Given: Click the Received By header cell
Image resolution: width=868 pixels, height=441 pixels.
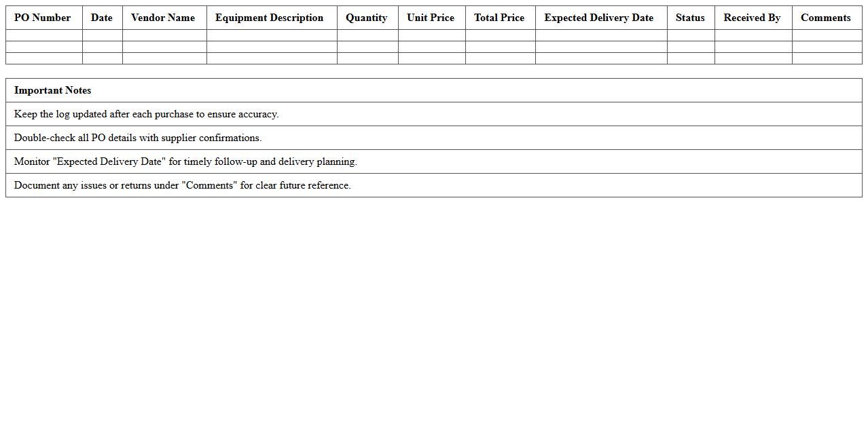Looking at the screenshot, I should [752, 18].
